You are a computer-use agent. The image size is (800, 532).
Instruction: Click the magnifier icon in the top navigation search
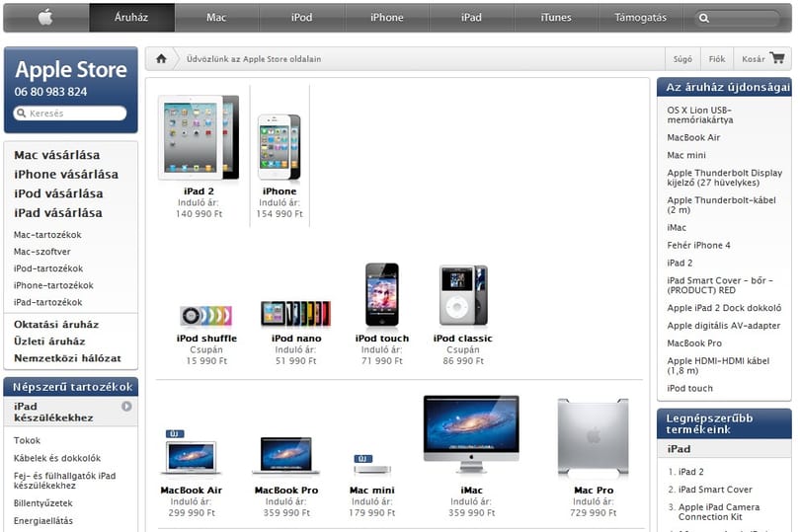(x=704, y=18)
